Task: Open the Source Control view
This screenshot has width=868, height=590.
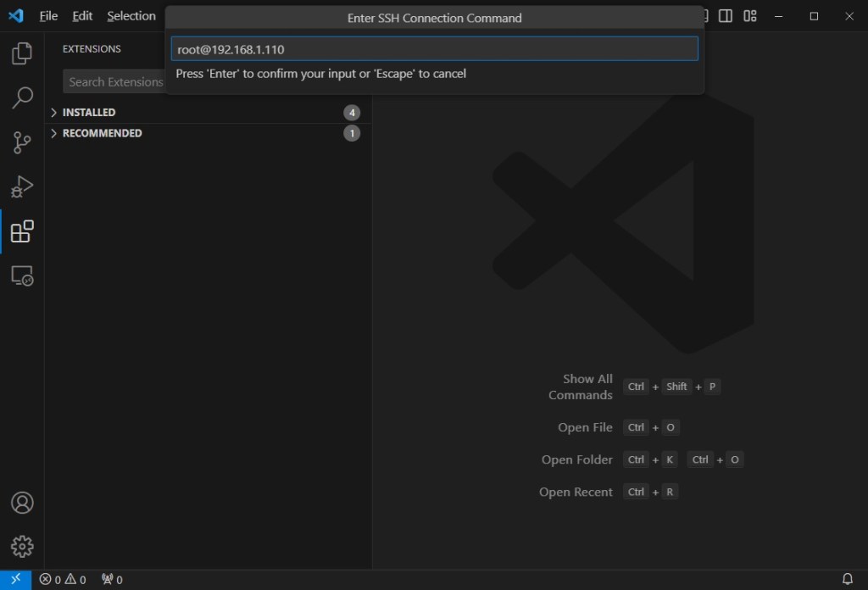Action: 22,142
